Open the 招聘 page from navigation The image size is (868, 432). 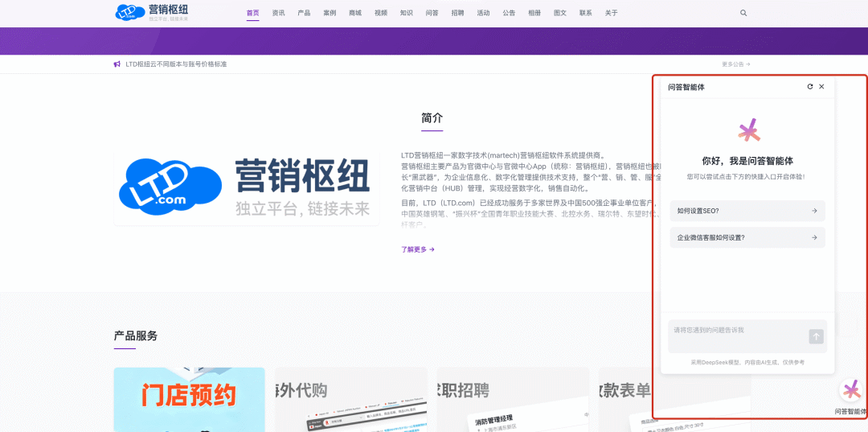click(457, 13)
